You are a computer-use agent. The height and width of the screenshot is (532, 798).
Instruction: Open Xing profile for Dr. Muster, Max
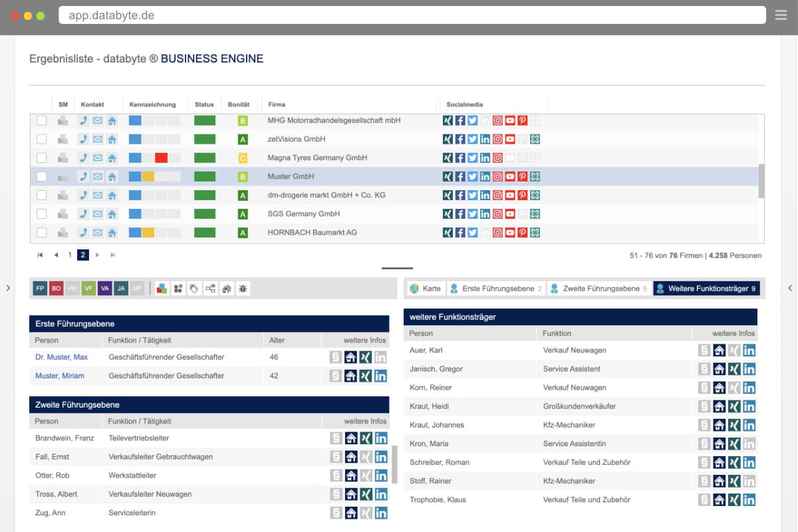click(366, 357)
